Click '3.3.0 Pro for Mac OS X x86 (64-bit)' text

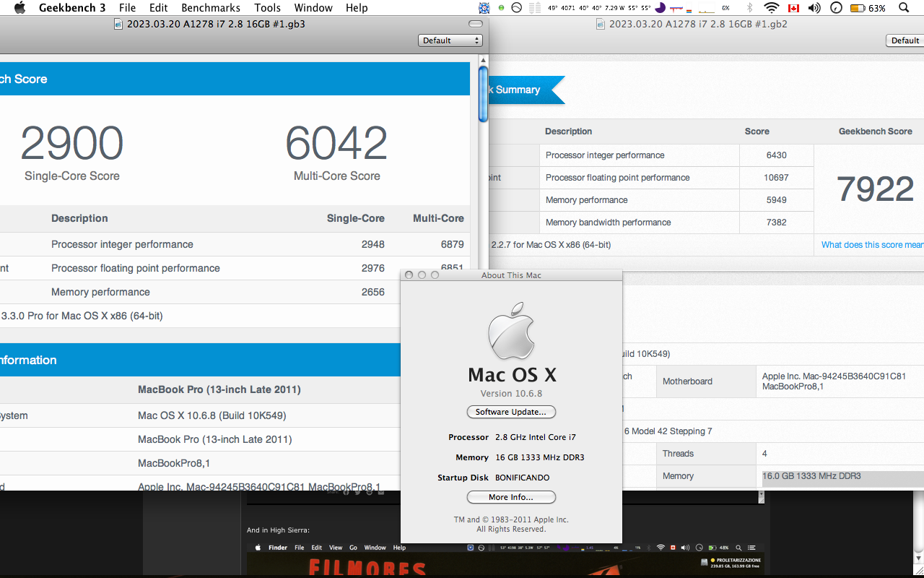point(82,316)
